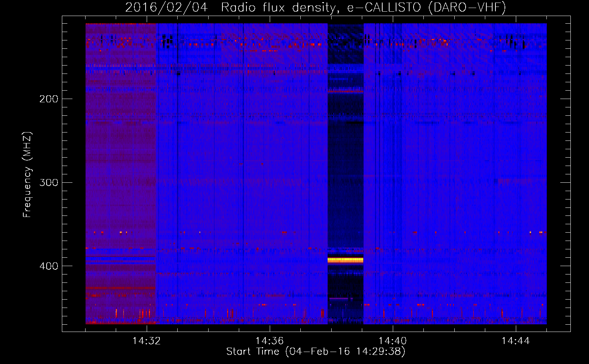Click the dark data gap column after 14:38
589x364 pixels.
pyautogui.click(x=345, y=174)
